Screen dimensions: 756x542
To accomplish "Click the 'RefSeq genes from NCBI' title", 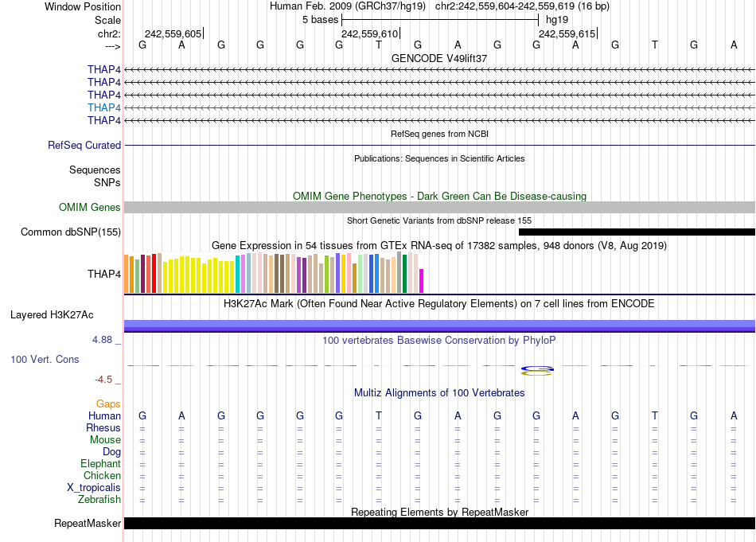I will [x=440, y=134].
